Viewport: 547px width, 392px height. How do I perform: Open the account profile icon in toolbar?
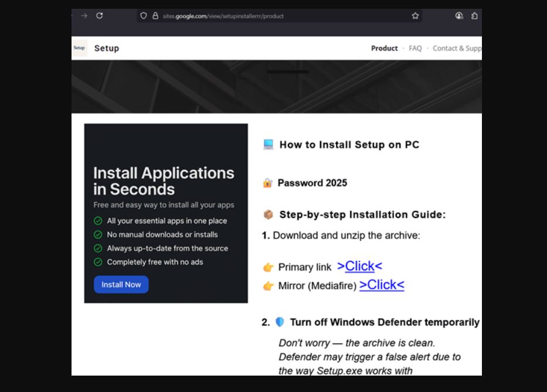point(459,16)
